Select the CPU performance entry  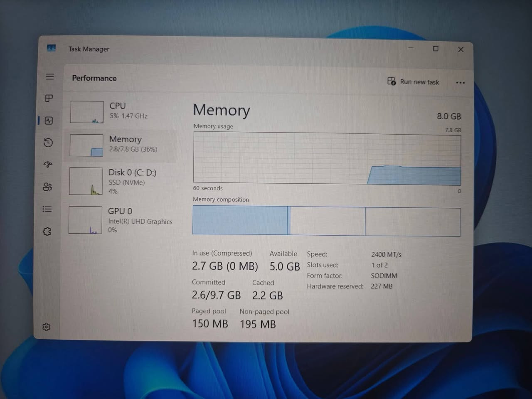[x=121, y=112]
